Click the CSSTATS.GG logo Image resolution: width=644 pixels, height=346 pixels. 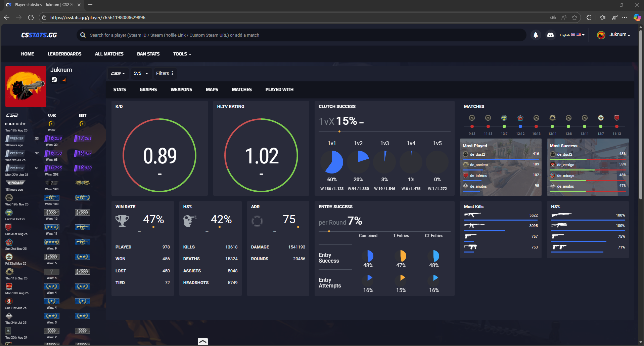[39, 35]
